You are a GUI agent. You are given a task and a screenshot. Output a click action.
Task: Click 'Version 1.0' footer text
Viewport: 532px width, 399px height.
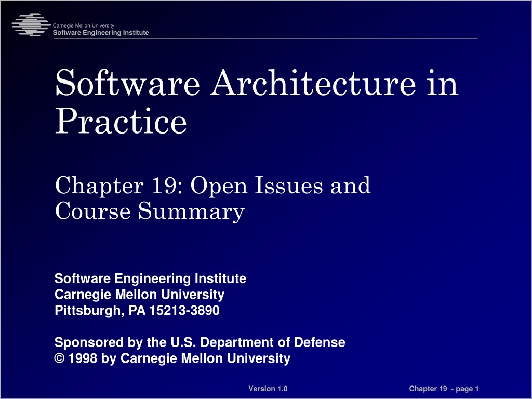pos(268,389)
